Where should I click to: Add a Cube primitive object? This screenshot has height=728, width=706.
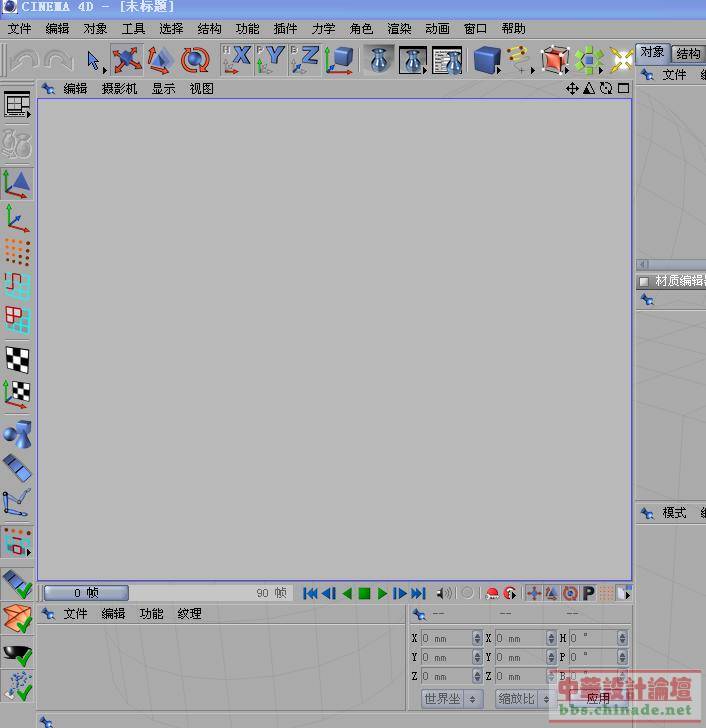pos(486,60)
